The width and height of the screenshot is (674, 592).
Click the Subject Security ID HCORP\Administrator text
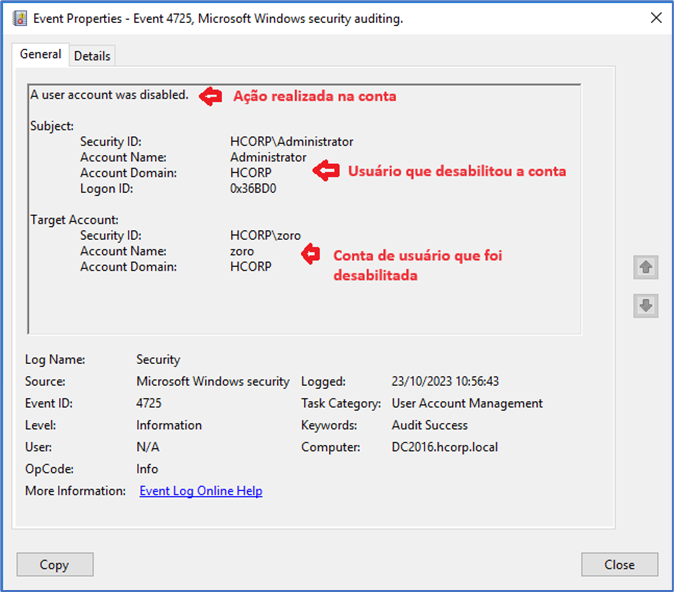click(x=291, y=141)
